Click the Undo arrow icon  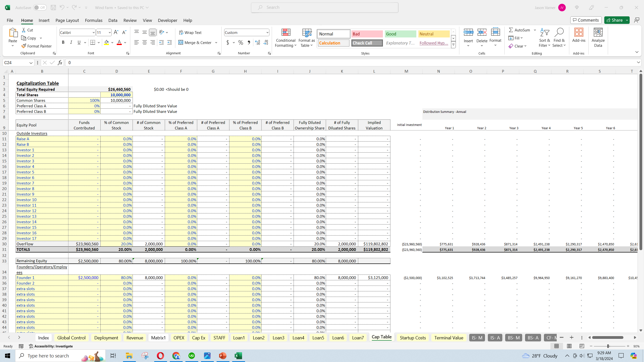click(x=62, y=8)
